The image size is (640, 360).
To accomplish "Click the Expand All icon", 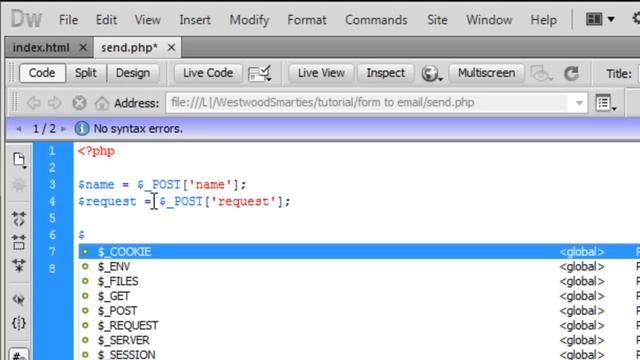I will [19, 265].
